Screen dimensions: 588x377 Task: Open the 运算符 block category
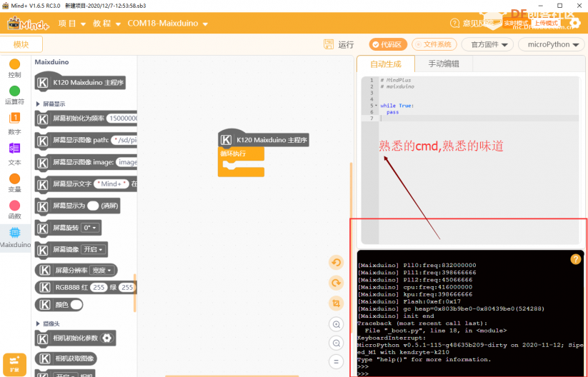(14, 95)
